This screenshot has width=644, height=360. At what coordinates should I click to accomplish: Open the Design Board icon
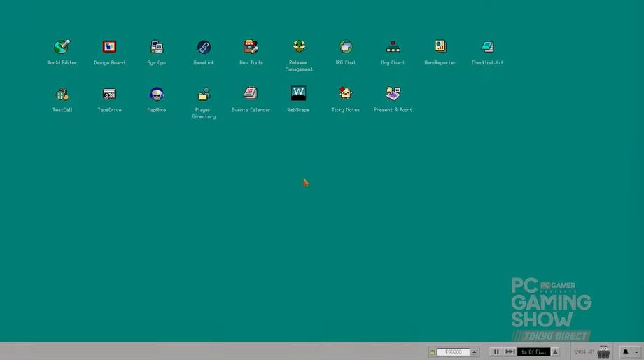click(109, 47)
